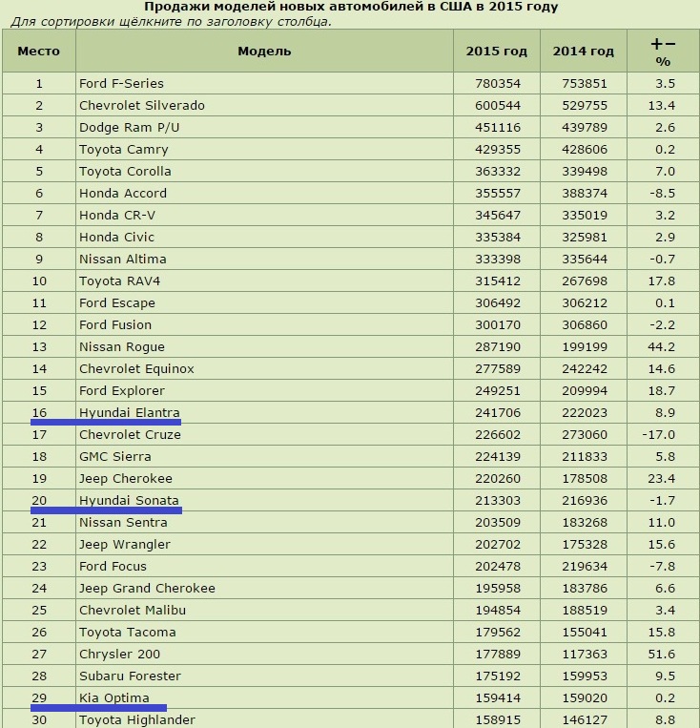
Task: Click Honda Accord 2014 value 388374
Action: pos(585,193)
